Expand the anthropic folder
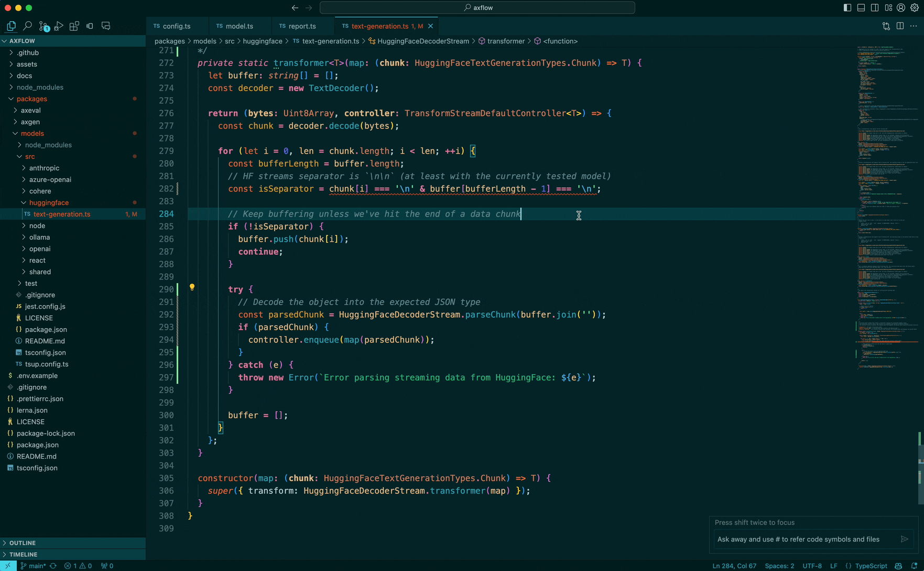This screenshot has width=924, height=571. click(x=44, y=168)
